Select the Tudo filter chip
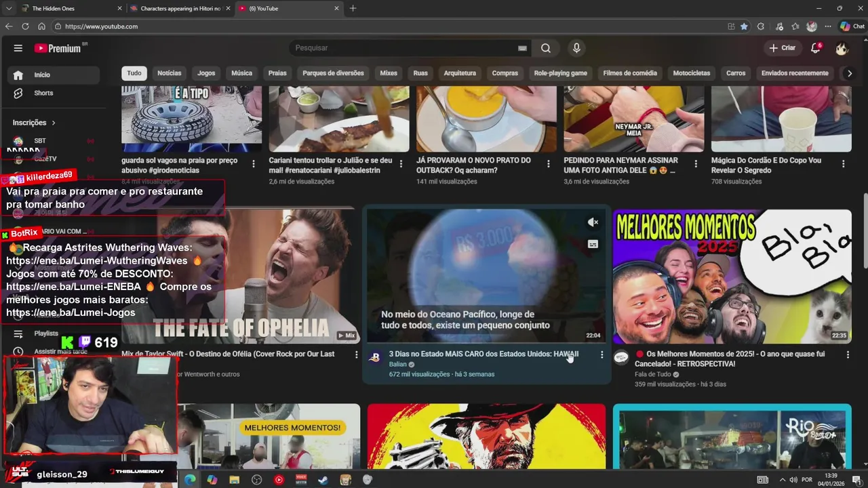 pos(134,73)
